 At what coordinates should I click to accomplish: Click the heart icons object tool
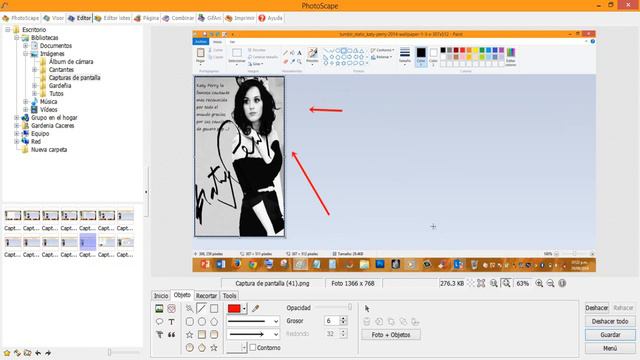[x=171, y=309]
